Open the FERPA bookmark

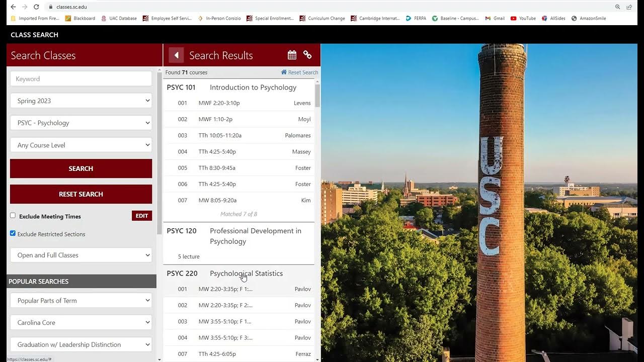(x=416, y=18)
